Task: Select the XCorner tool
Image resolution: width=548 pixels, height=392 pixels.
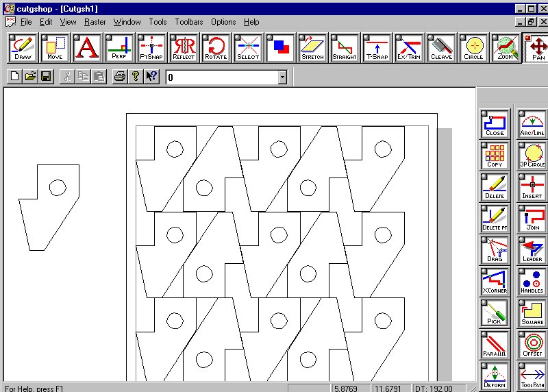Action: pos(495,281)
